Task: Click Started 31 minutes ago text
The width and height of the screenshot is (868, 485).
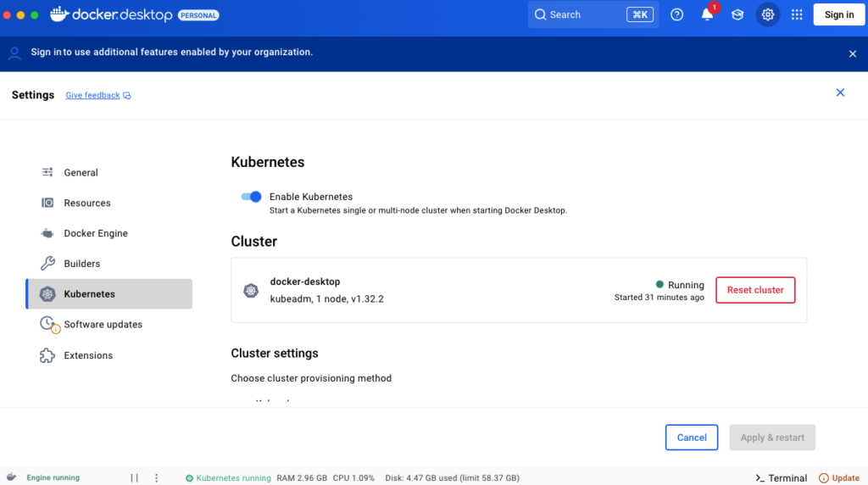Action: pyautogui.click(x=659, y=298)
